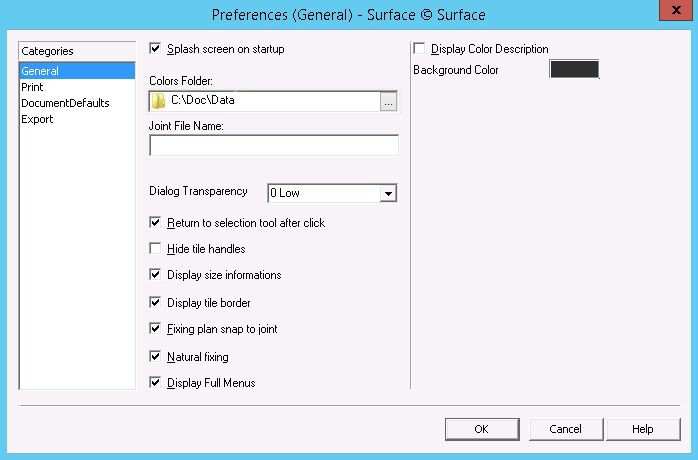
Task: Enable Display Color Description checkbox
Action: click(419, 49)
